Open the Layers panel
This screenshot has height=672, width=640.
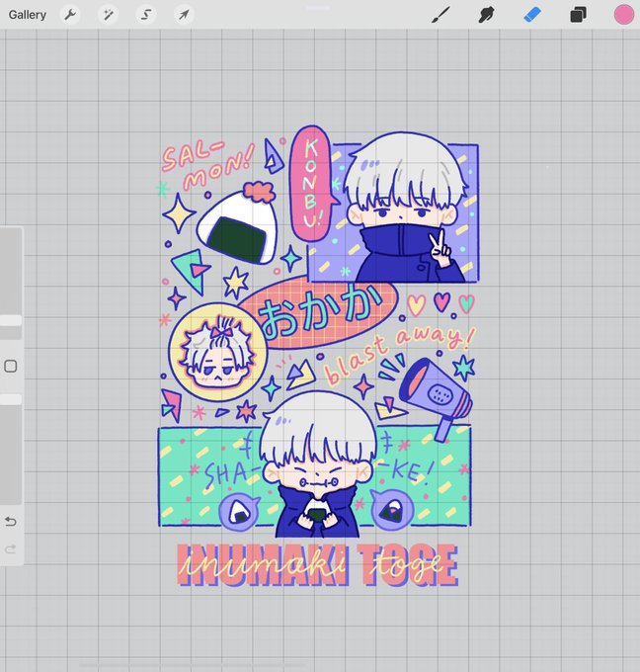tap(578, 15)
